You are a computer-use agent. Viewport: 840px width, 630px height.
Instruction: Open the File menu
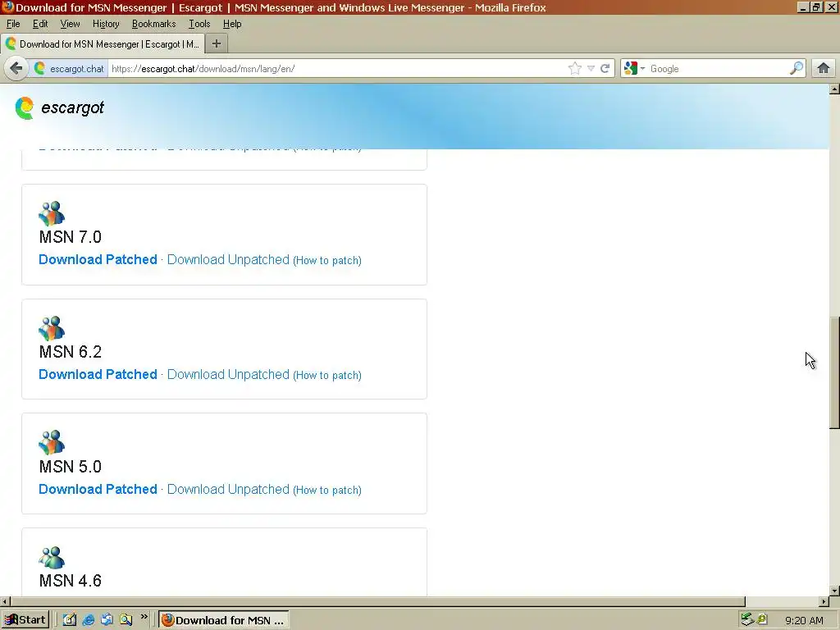click(x=13, y=24)
